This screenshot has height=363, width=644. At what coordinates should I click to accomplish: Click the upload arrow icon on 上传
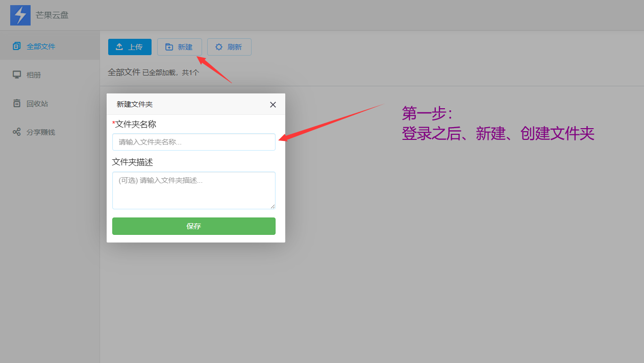[x=119, y=47]
